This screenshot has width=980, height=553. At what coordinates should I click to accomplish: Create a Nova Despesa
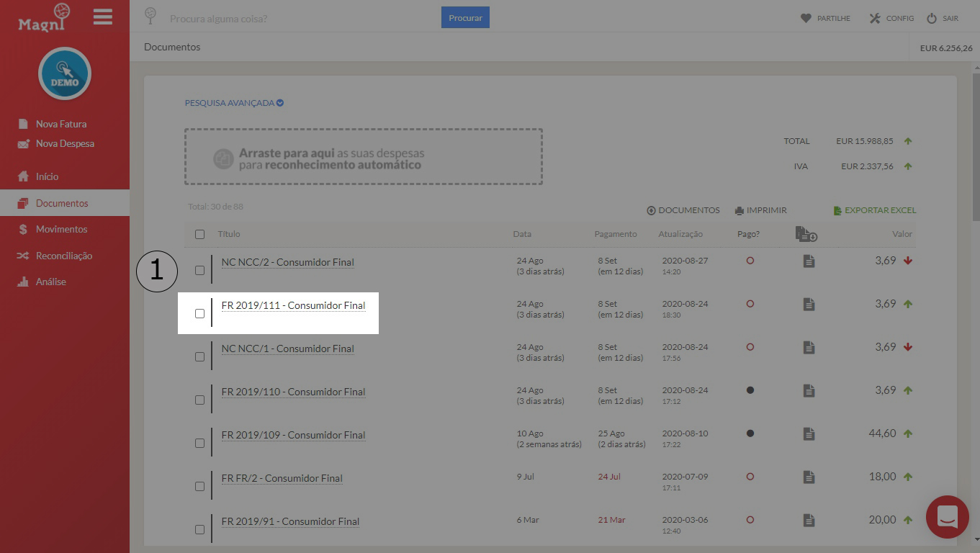point(65,143)
